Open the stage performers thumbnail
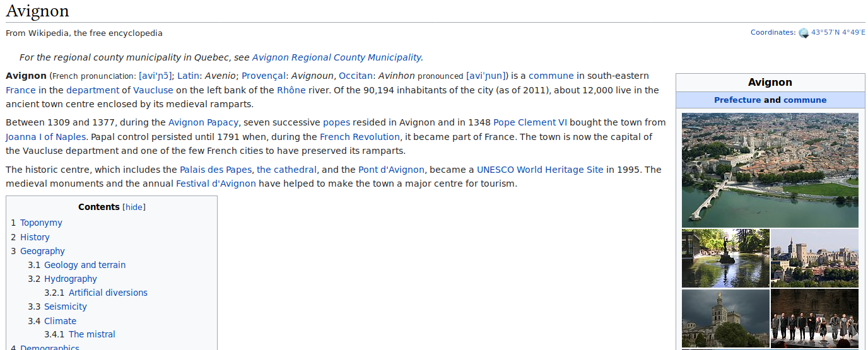This screenshot has width=868, height=350. [x=814, y=318]
